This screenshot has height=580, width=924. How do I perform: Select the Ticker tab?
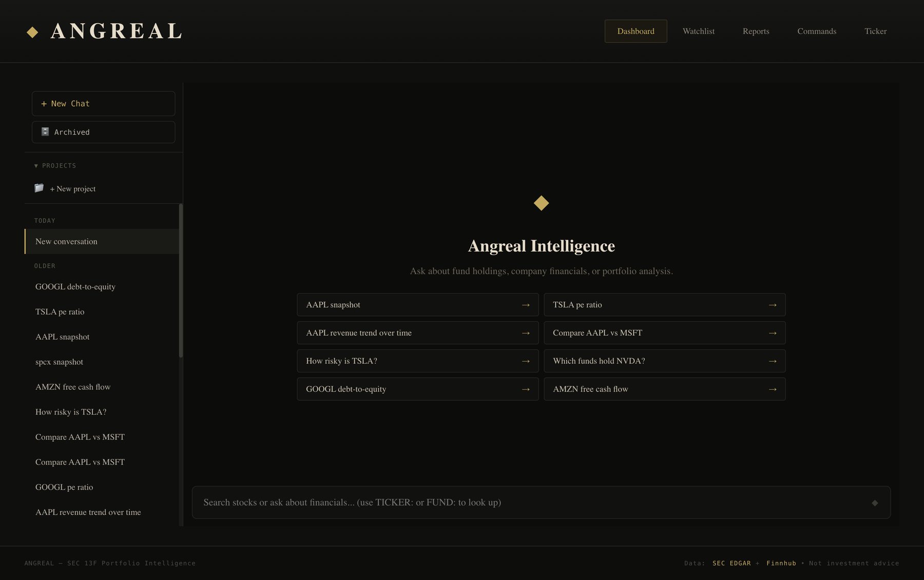click(875, 31)
